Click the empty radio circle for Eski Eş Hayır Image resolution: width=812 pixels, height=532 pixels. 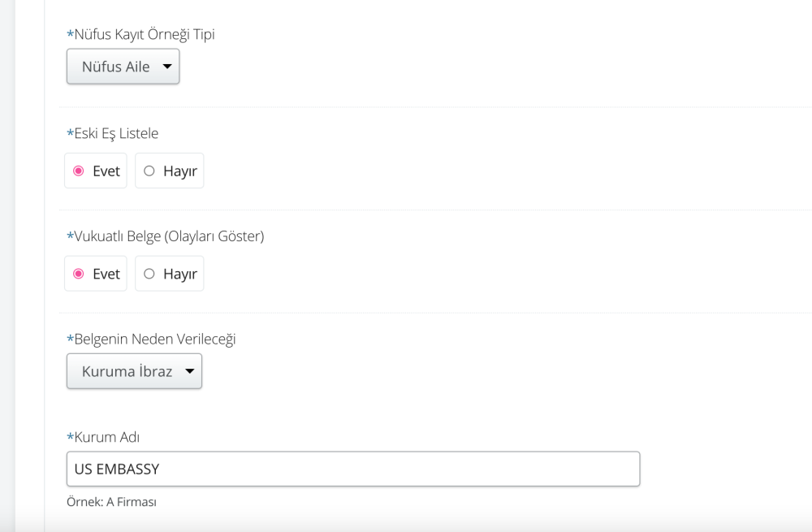tap(149, 171)
